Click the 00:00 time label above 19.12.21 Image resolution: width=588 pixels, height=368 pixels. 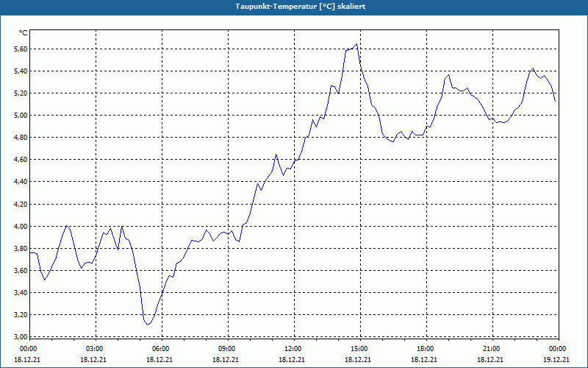point(557,349)
